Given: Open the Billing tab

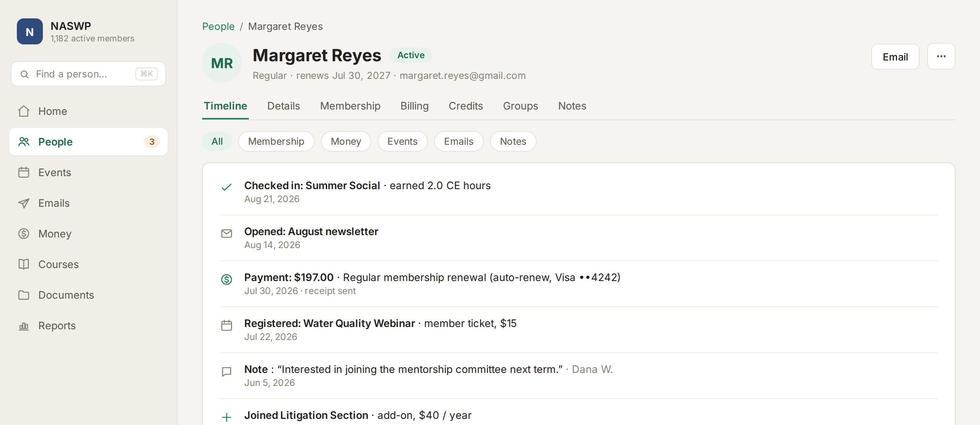Looking at the screenshot, I should (x=415, y=106).
